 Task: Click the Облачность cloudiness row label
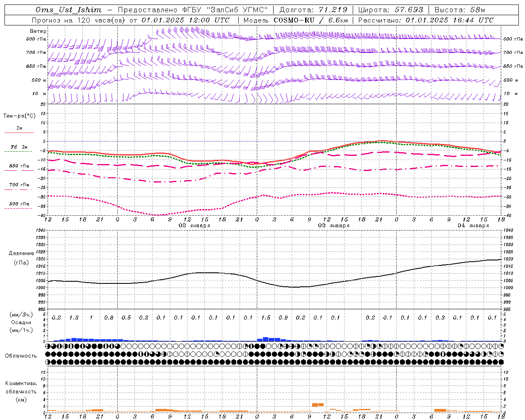pyautogui.click(x=21, y=356)
